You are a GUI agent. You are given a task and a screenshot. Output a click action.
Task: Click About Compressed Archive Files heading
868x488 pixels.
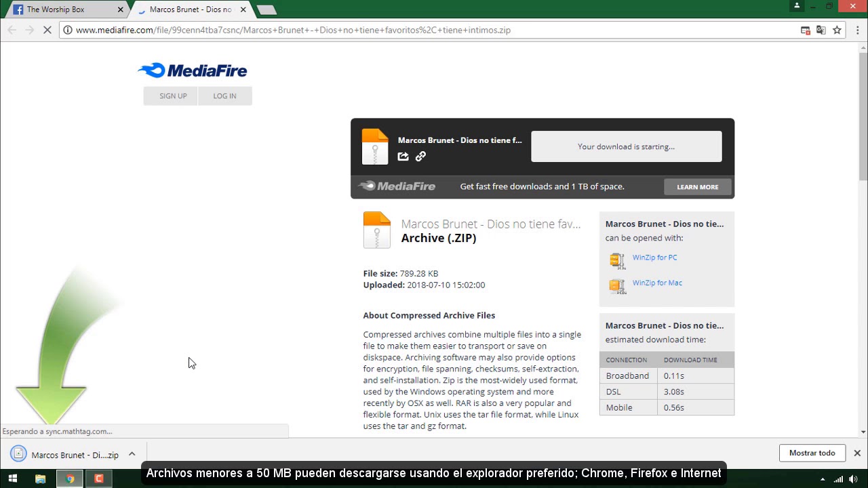(x=429, y=315)
